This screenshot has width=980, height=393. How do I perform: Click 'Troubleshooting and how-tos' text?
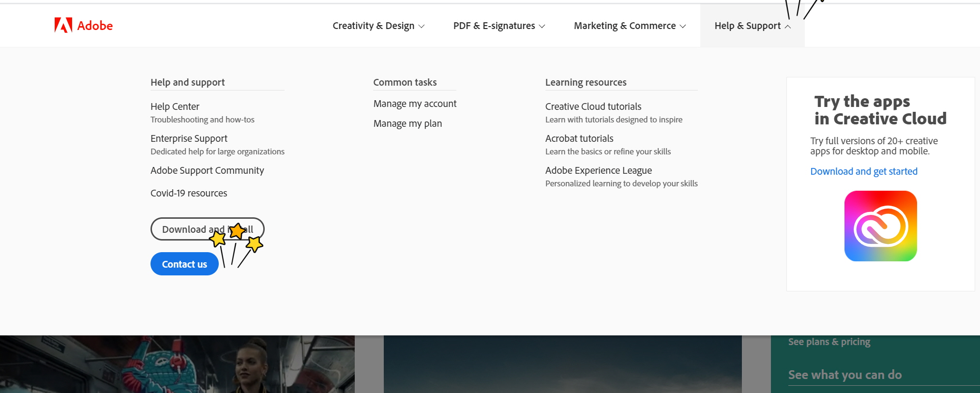202,120
